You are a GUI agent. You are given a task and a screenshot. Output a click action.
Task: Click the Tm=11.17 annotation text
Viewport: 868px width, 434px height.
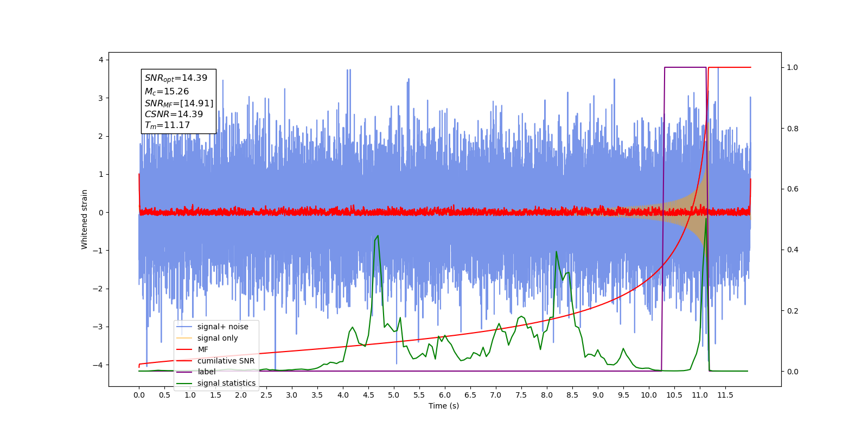tap(167, 125)
